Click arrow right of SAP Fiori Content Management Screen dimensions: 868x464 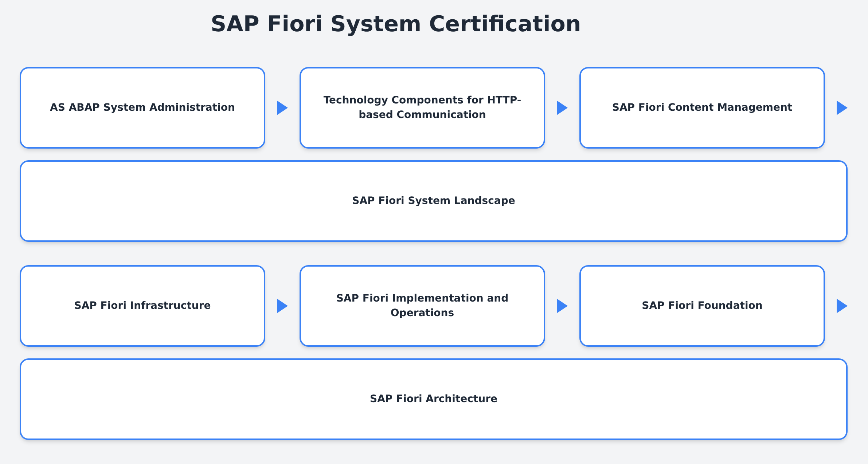tap(841, 108)
